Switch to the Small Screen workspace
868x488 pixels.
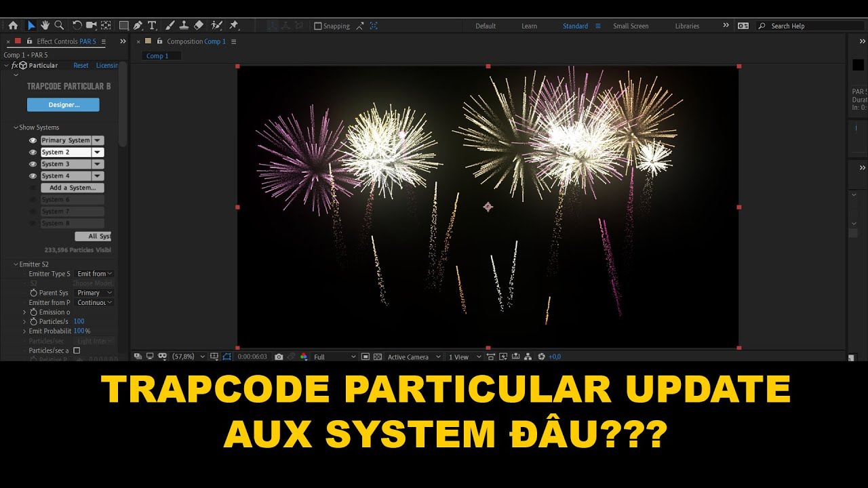(x=631, y=26)
